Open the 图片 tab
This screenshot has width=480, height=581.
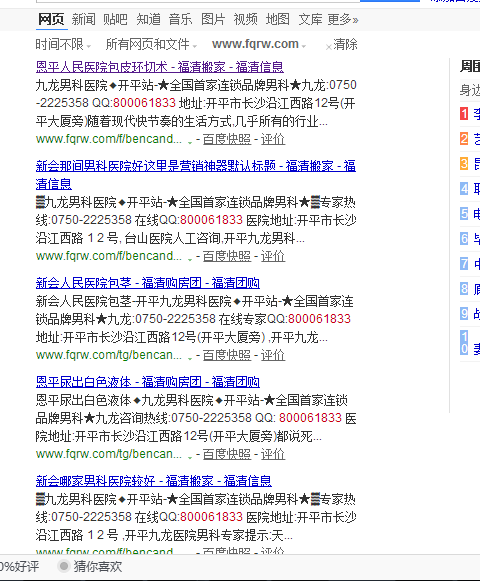click(x=213, y=19)
